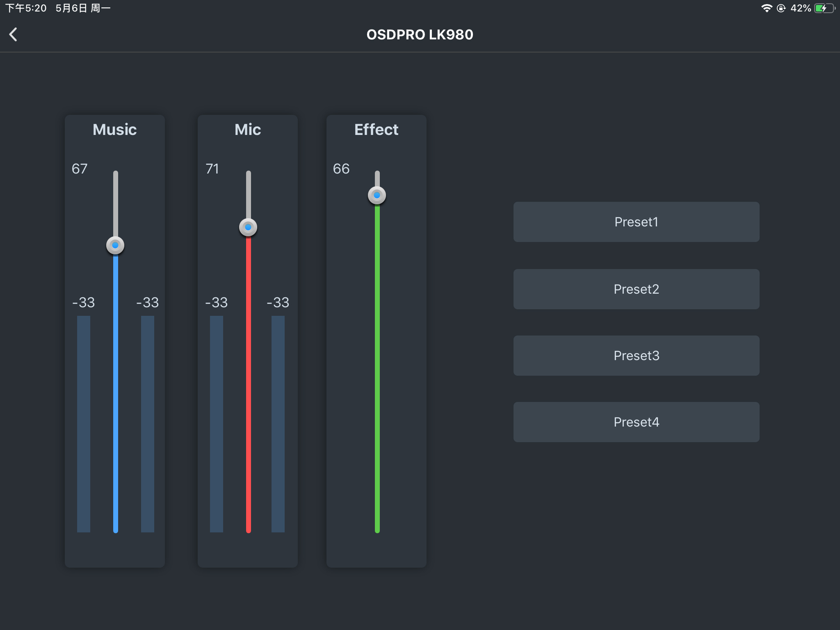The image size is (840, 630).
Task: Click the Music volume slider knob
Action: coord(115,245)
